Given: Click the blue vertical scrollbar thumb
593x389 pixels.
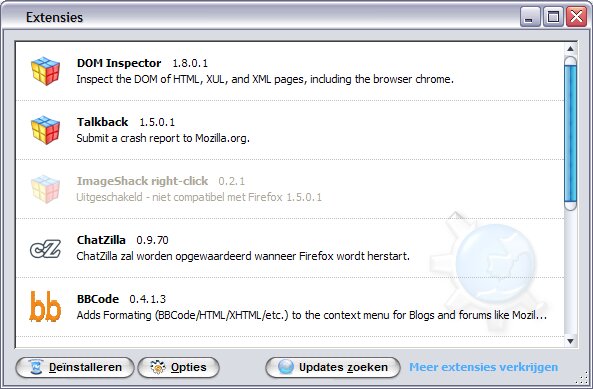Looking at the screenshot, I should coord(570,133).
